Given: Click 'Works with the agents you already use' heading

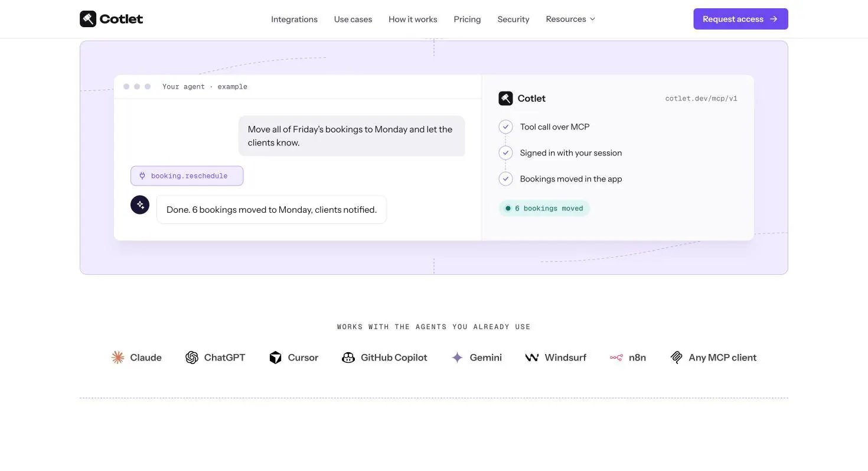Looking at the screenshot, I should (x=434, y=327).
